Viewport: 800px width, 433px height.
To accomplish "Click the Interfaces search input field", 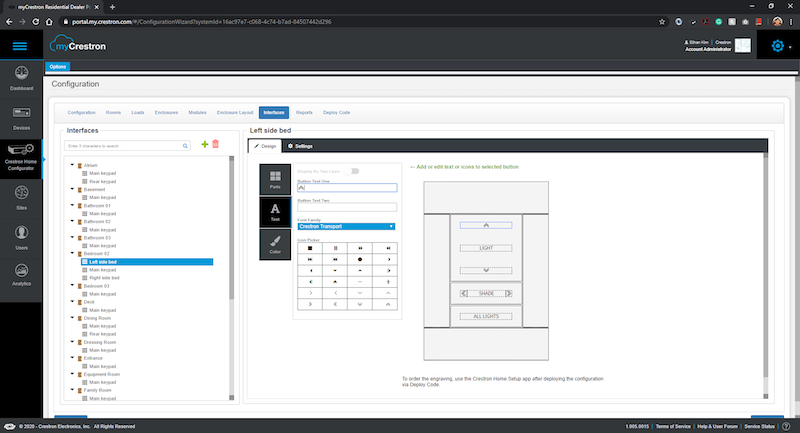I will tap(127, 146).
